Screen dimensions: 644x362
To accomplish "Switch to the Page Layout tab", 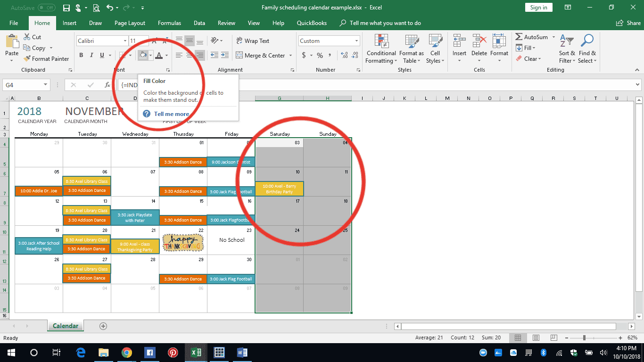I will (x=130, y=23).
